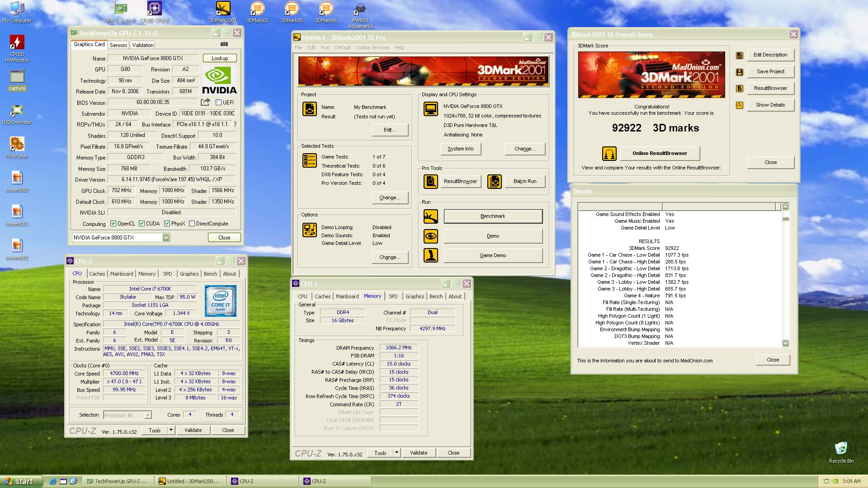The image size is (868, 488).
Task: Open the Caches tab in left CPU-Z window
Action: 97,274
